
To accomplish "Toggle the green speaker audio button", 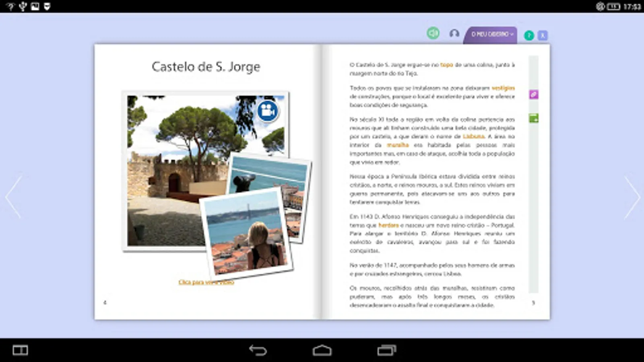I will pyautogui.click(x=433, y=33).
